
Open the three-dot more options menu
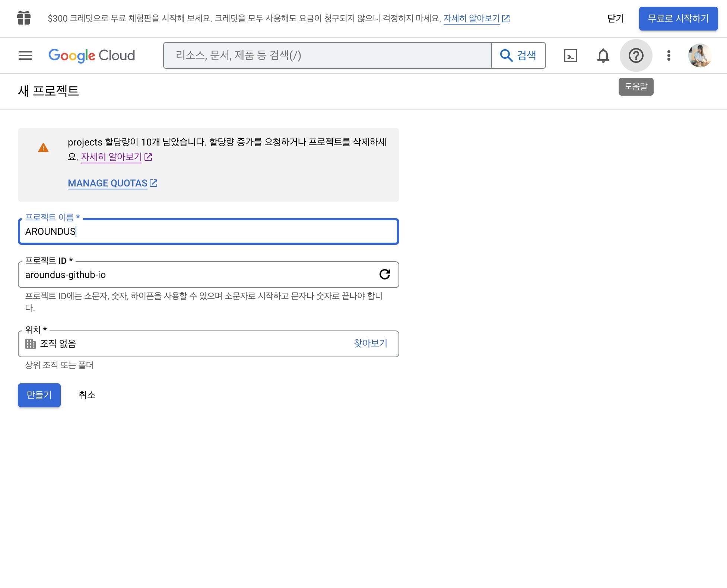(669, 55)
